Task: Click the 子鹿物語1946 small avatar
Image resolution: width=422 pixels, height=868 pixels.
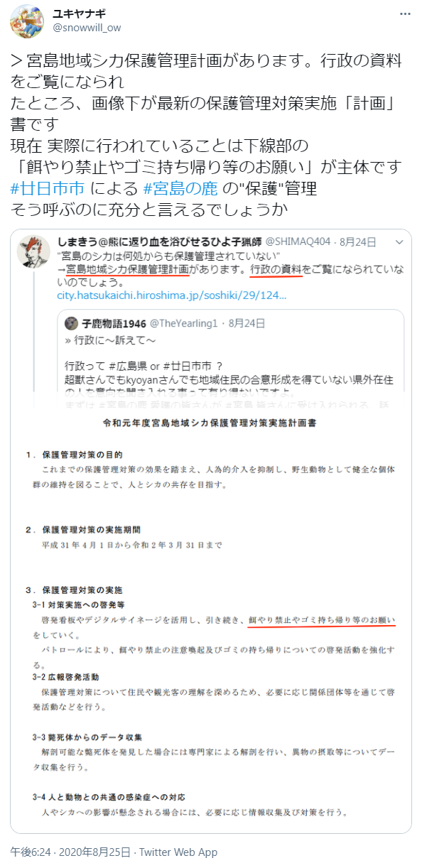Action: coord(71,323)
